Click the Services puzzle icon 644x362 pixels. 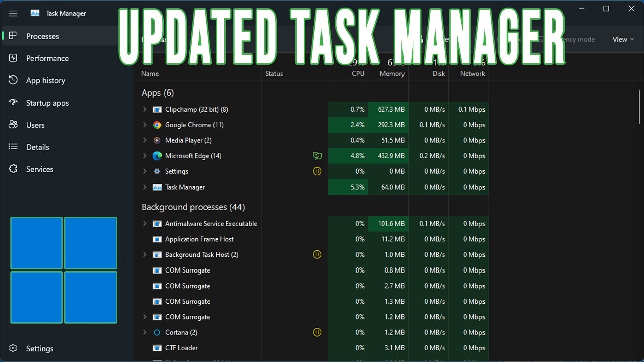click(13, 169)
